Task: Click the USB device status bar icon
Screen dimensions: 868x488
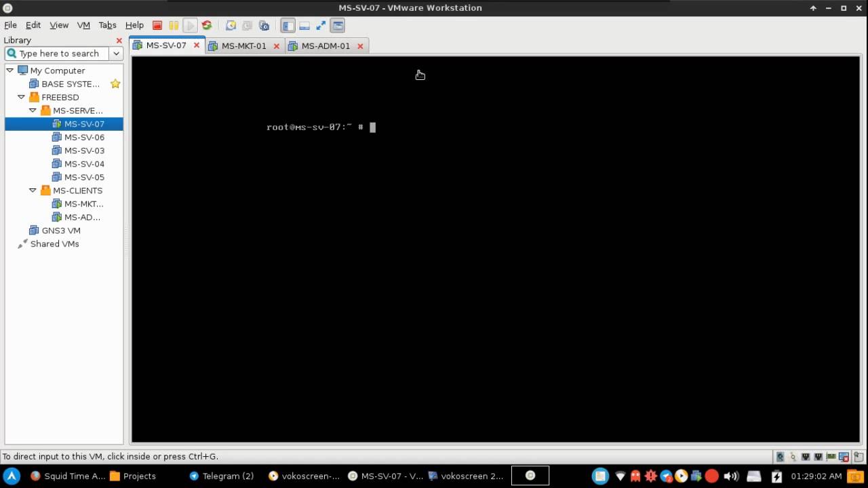Action: (793, 457)
